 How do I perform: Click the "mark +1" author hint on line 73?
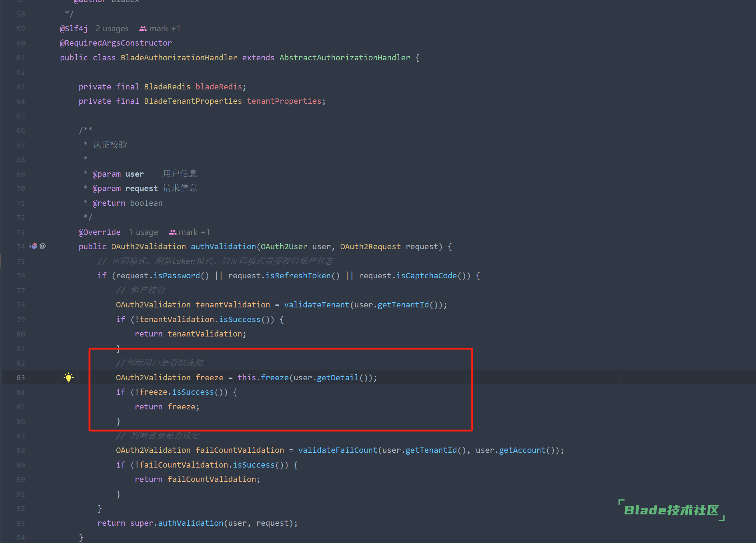(194, 232)
